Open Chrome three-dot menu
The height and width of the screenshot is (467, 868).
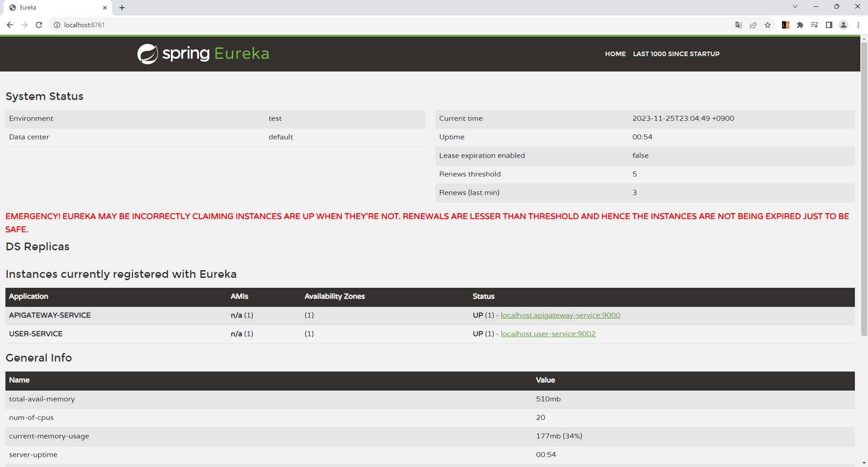[x=858, y=25]
